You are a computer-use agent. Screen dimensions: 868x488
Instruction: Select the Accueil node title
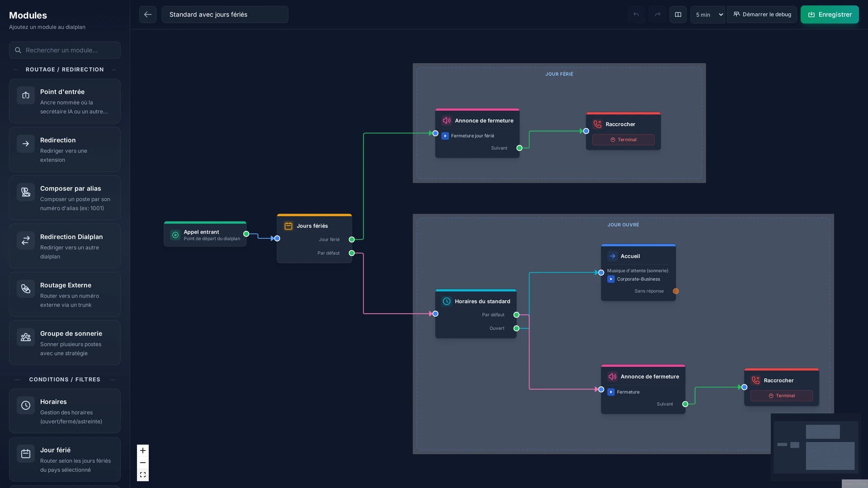630,256
